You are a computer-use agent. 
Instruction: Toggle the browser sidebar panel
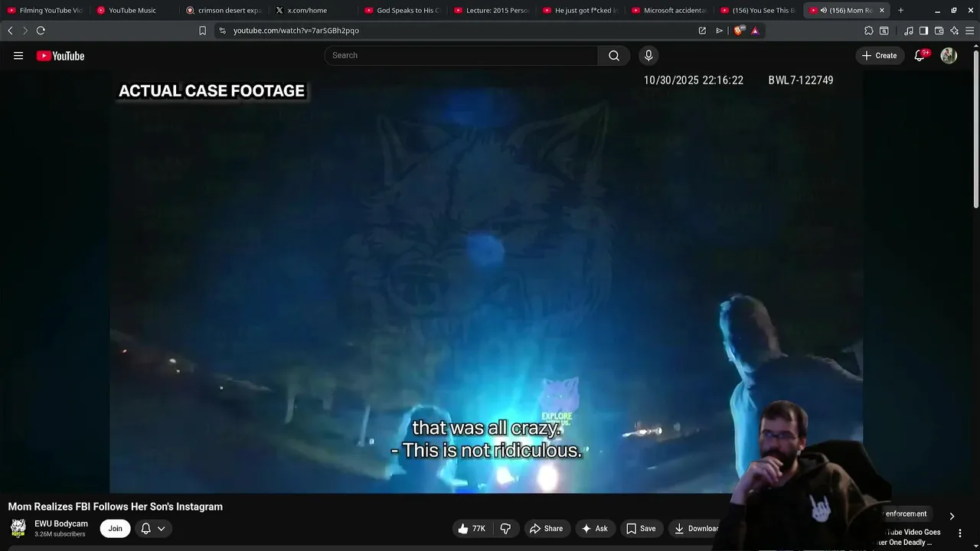(923, 31)
